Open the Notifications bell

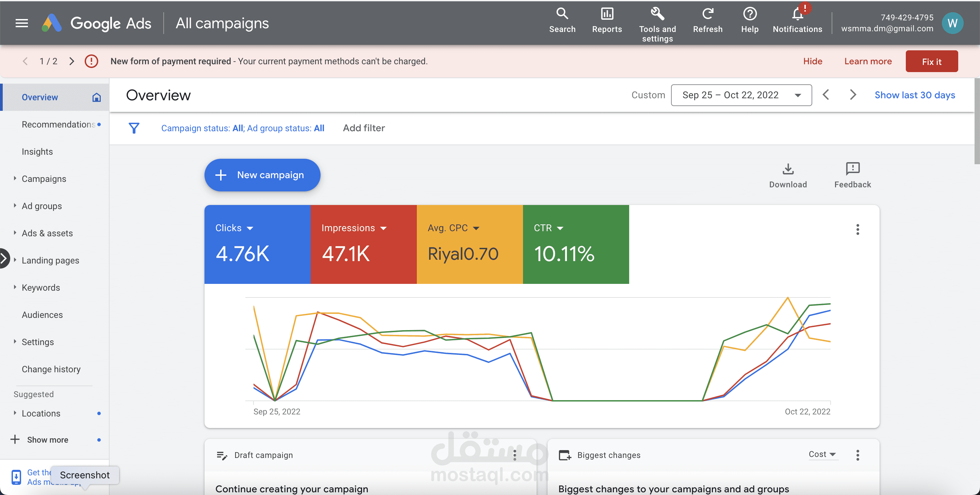coord(797,14)
